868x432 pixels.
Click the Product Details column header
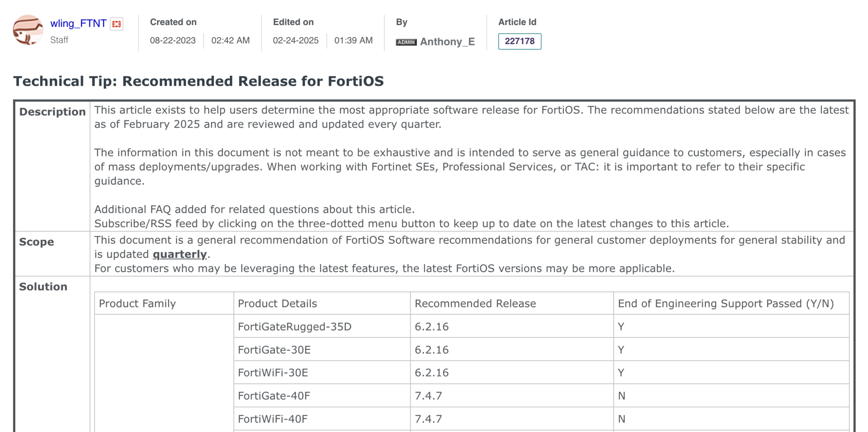tap(277, 304)
